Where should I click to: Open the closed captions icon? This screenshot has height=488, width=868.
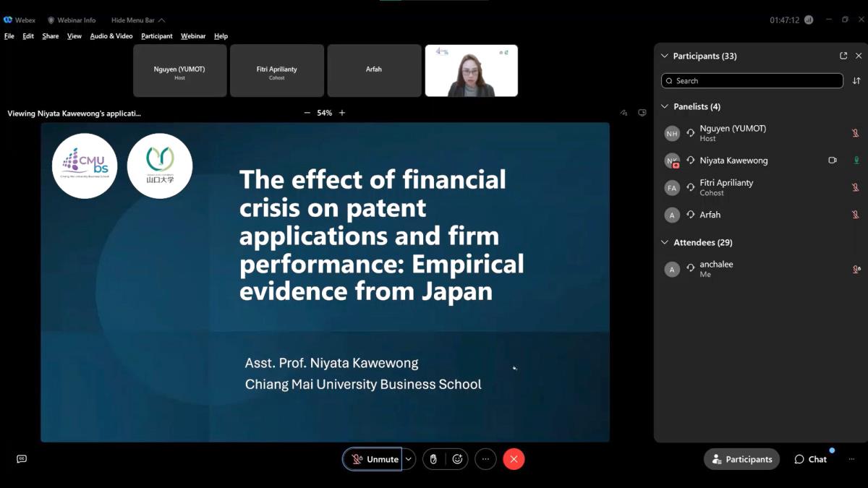(x=22, y=459)
